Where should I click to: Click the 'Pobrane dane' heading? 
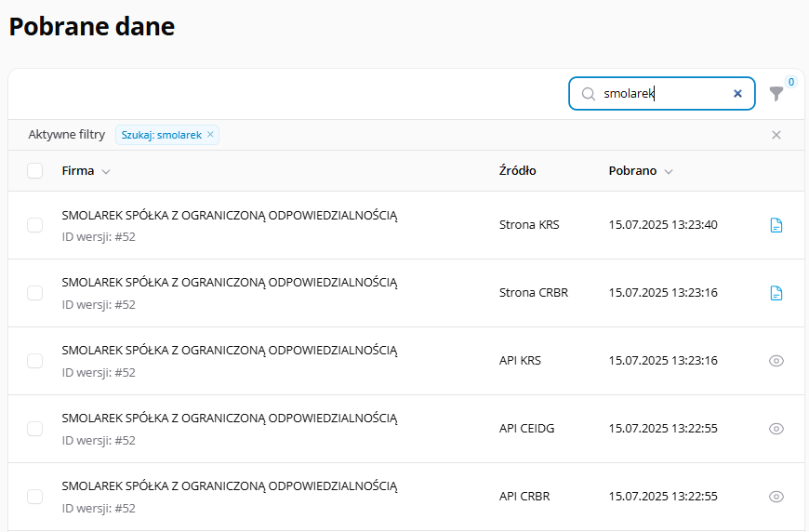point(92,27)
